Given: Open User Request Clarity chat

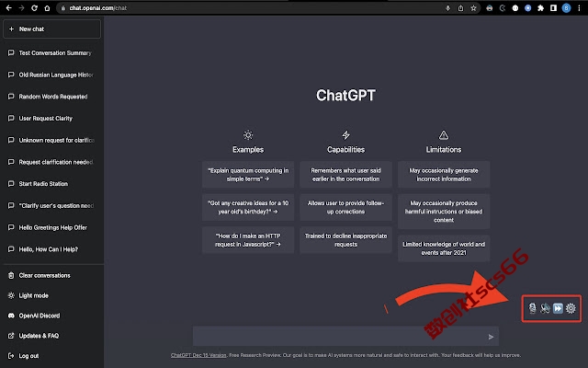Looking at the screenshot, I should pos(51,119).
